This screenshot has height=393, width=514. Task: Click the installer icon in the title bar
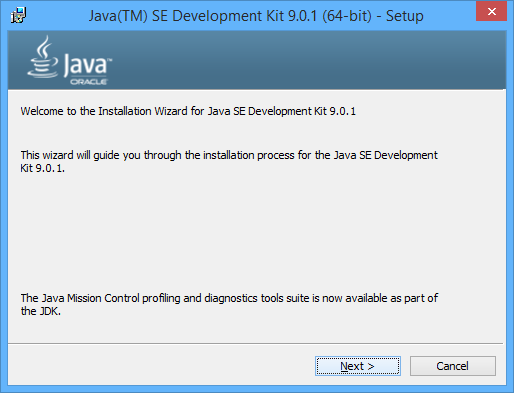click(18, 15)
